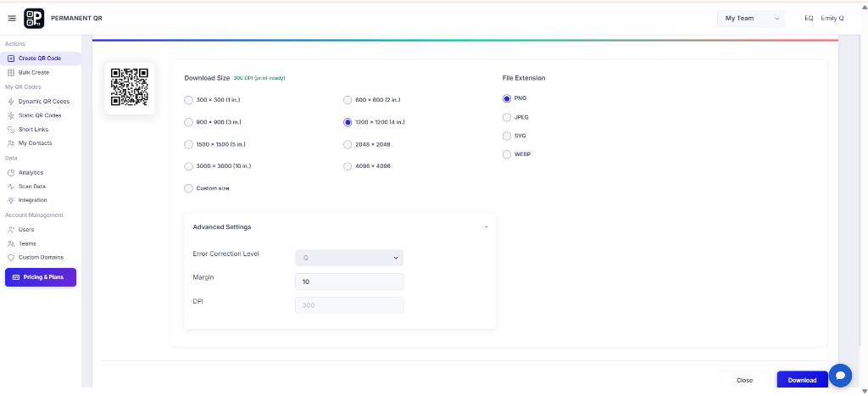
Task: Click the Users icon in sidebar
Action: [11, 229]
